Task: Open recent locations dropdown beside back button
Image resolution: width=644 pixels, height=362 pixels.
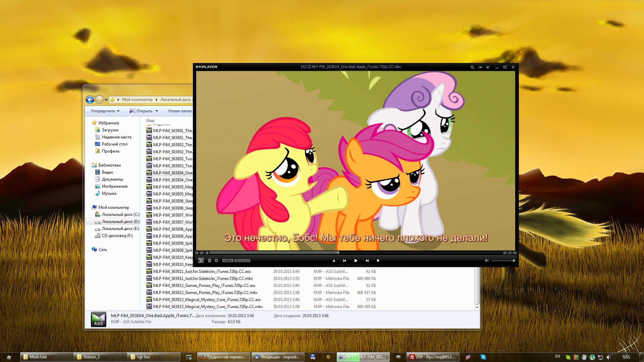Action: tap(106, 100)
